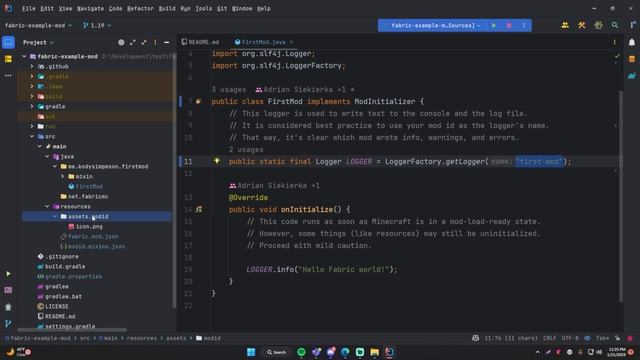640x360 pixels.
Task: Click the red Debug/Stop button in run widget
Action: [509, 25]
